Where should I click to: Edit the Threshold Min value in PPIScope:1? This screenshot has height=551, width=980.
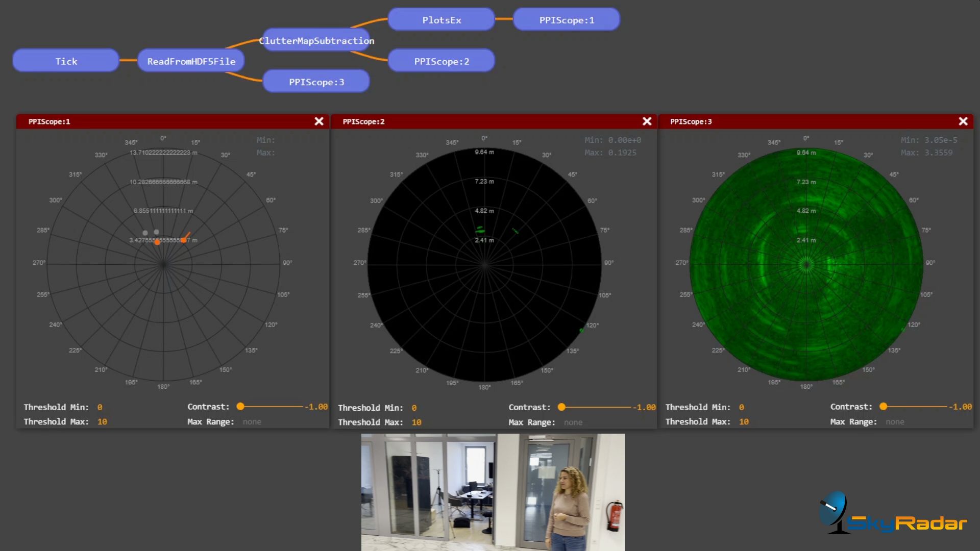tap(100, 407)
